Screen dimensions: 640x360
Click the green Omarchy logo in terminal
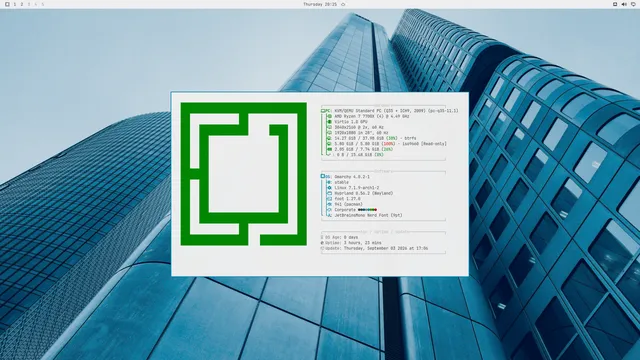pyautogui.click(x=244, y=174)
